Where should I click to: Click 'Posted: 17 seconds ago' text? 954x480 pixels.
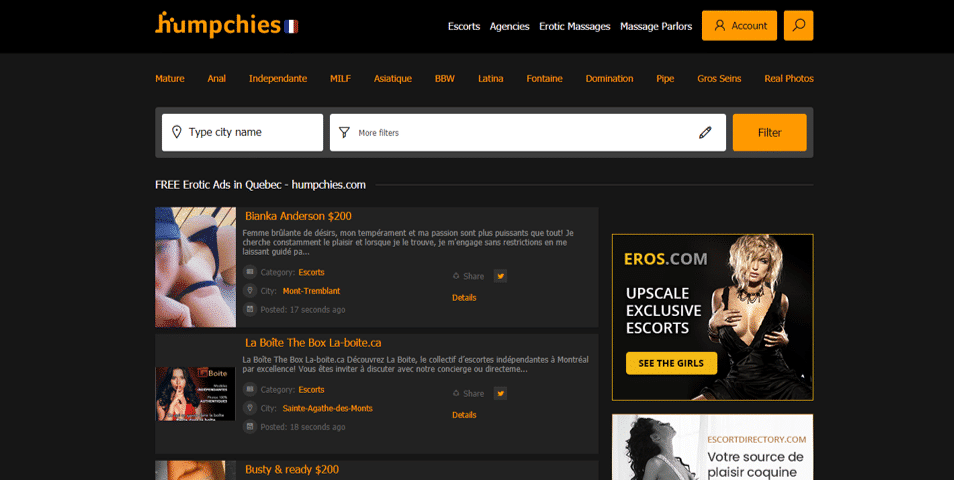303,310
